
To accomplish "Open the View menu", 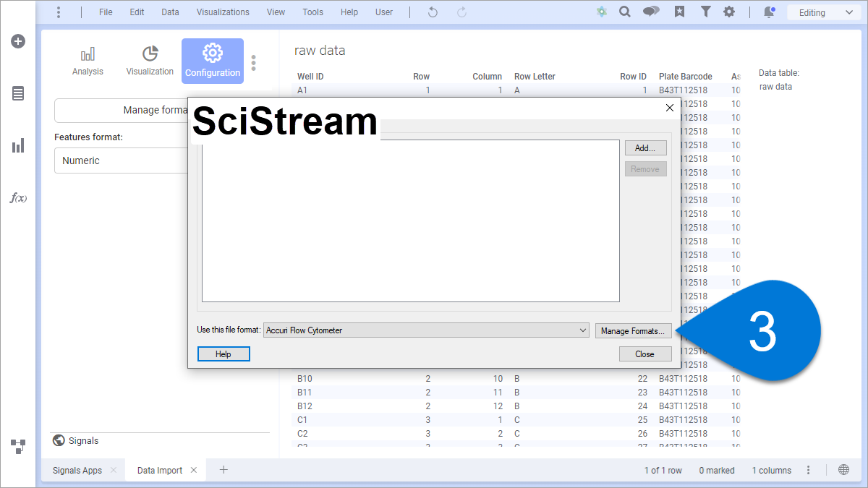I will click(276, 12).
